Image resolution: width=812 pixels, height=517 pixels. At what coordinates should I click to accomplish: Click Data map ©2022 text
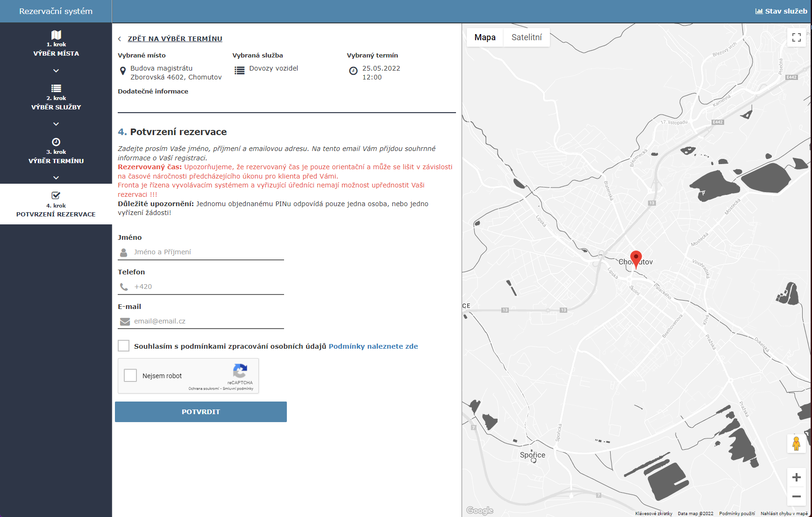[696, 513]
